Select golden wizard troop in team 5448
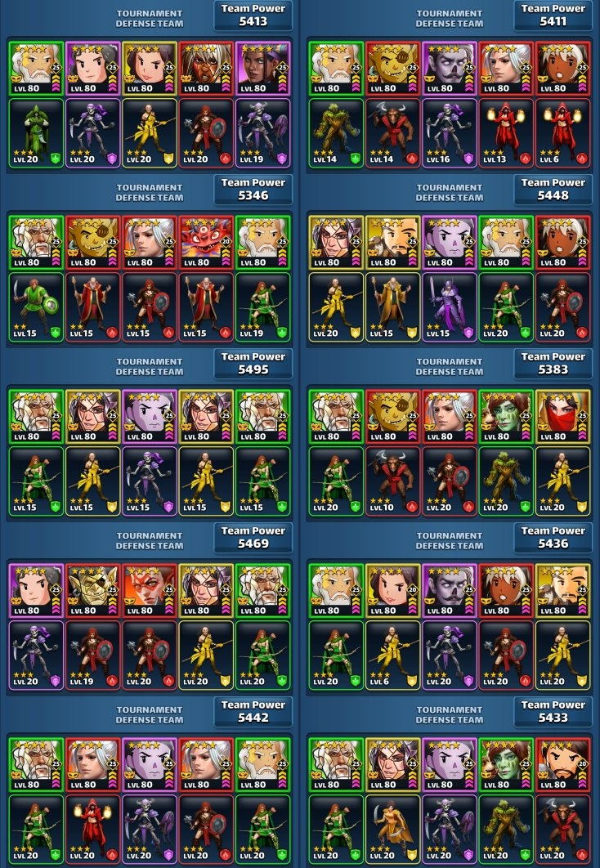The height and width of the screenshot is (868, 600). [393, 306]
